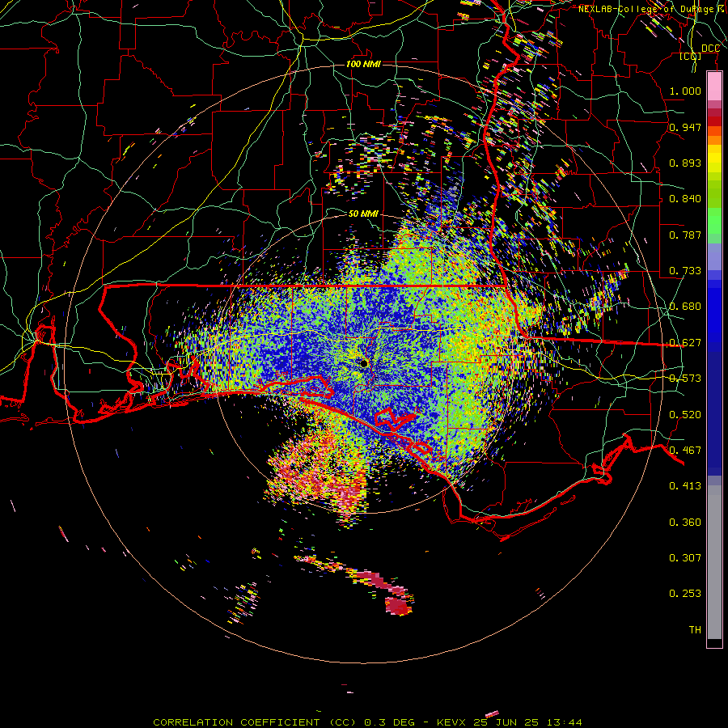Screen dimensions: 728x728
Task: Pick the pink band beside 1.000
Action: [714, 86]
